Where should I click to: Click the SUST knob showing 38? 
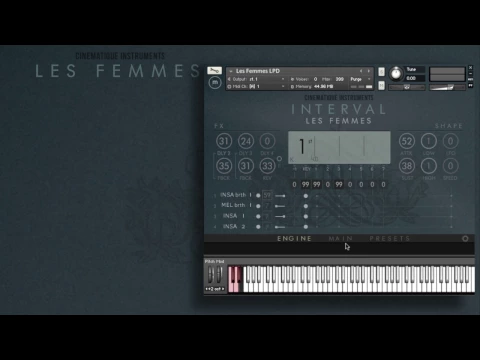tap(407, 166)
